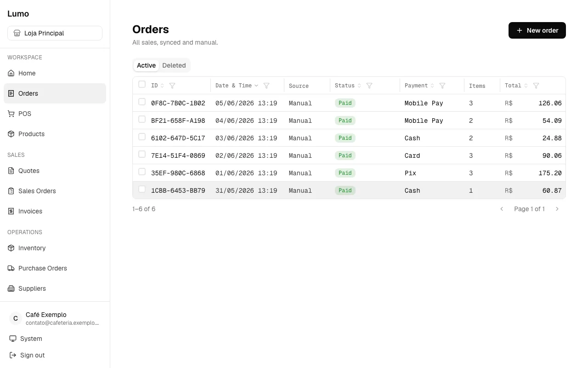Switch to the Active tab

coord(146,65)
